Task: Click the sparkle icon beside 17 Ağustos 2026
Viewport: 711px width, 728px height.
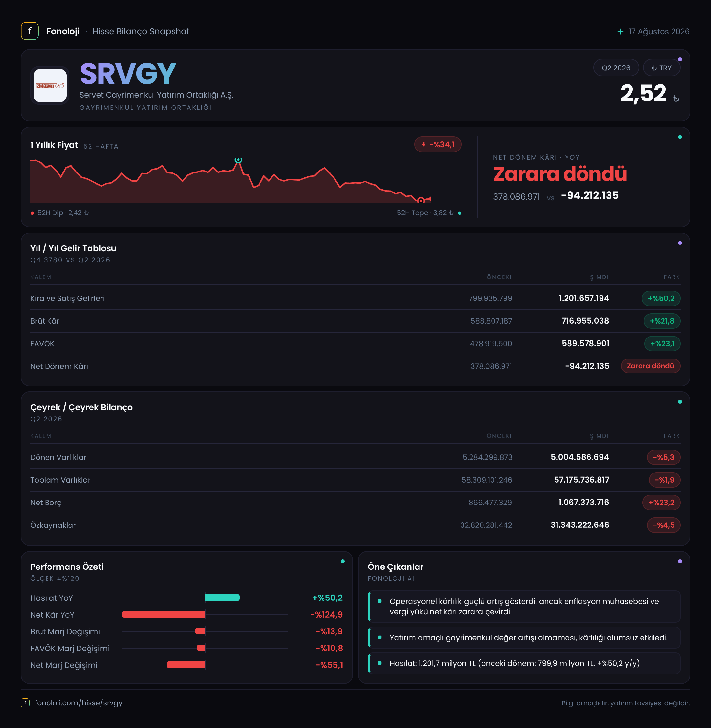Action: pyautogui.click(x=620, y=32)
